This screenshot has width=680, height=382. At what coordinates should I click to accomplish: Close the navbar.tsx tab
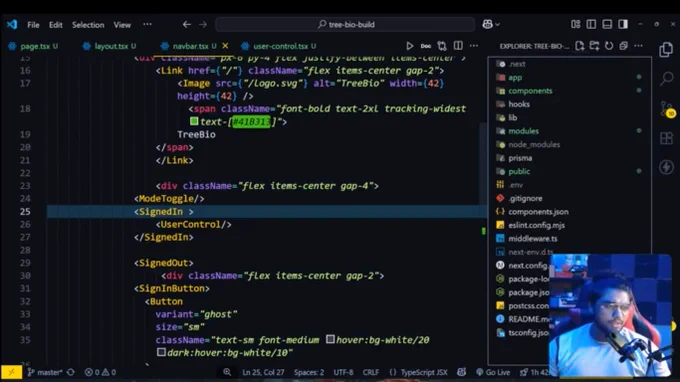(225, 46)
